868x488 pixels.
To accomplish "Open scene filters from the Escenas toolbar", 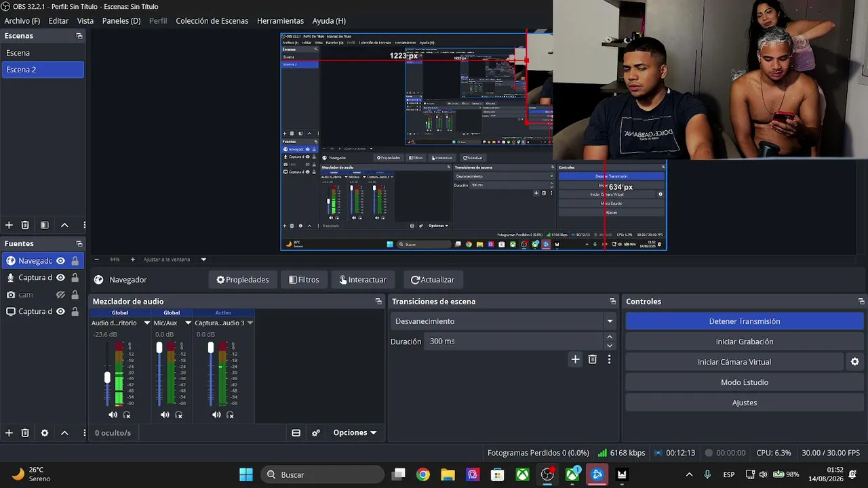I will 45,225.
